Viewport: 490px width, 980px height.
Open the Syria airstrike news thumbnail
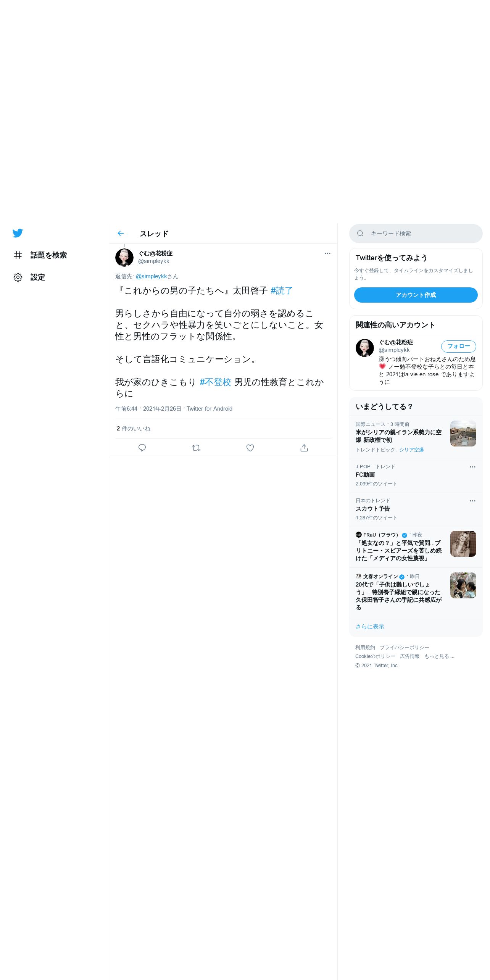tap(463, 434)
